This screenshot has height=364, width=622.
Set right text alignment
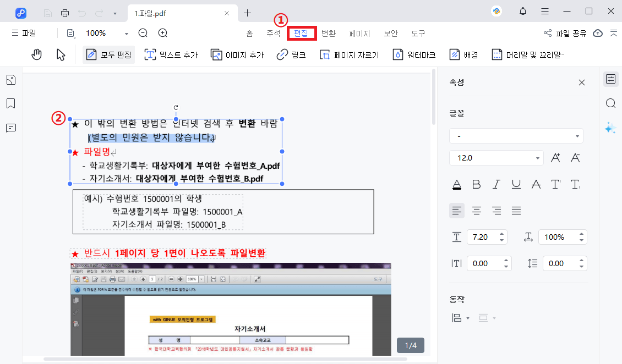[496, 211]
